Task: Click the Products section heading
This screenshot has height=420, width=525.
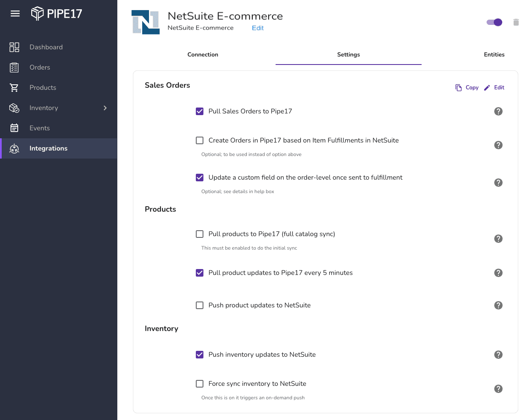Action: (160, 209)
